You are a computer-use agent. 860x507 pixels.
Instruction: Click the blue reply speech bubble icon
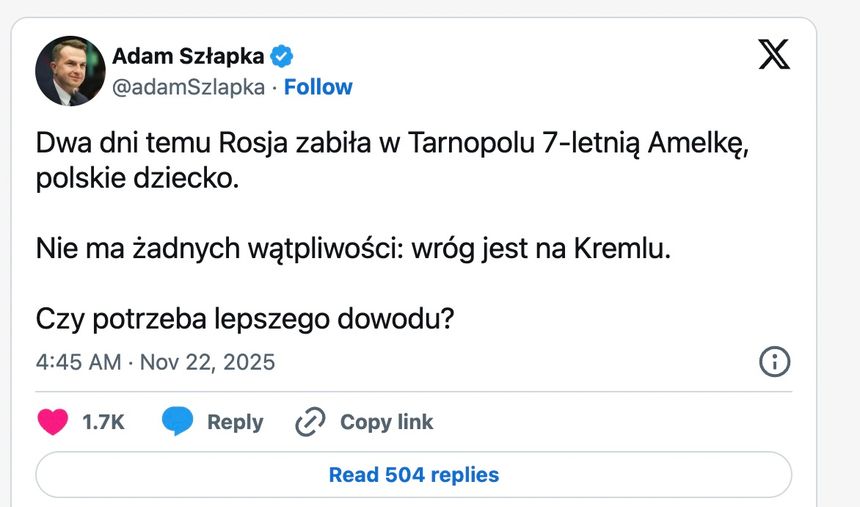pos(177,422)
